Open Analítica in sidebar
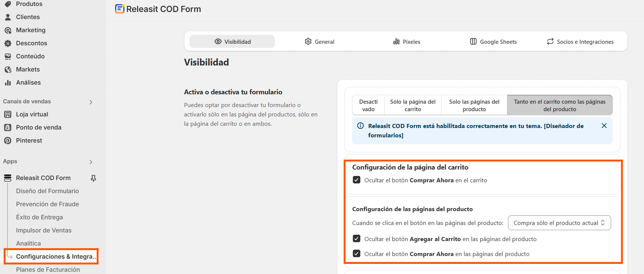Viewport: 644px width, 274px height. coord(28,243)
